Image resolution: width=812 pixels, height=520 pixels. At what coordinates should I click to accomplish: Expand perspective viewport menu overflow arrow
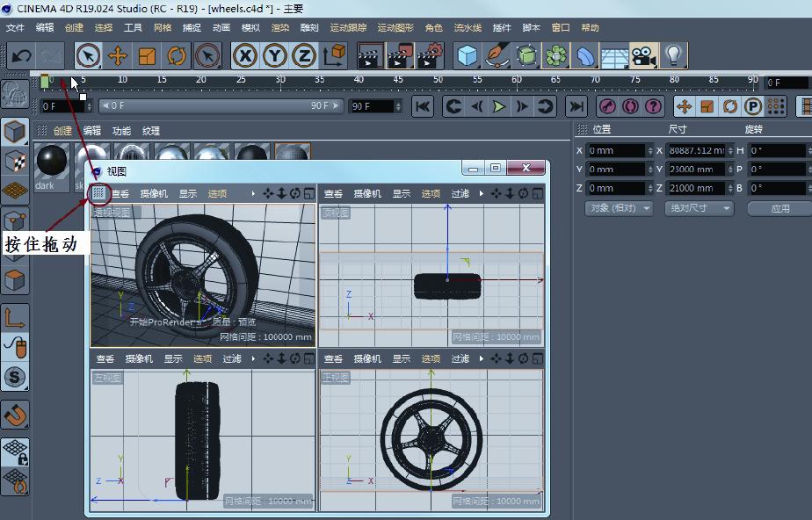(x=254, y=193)
